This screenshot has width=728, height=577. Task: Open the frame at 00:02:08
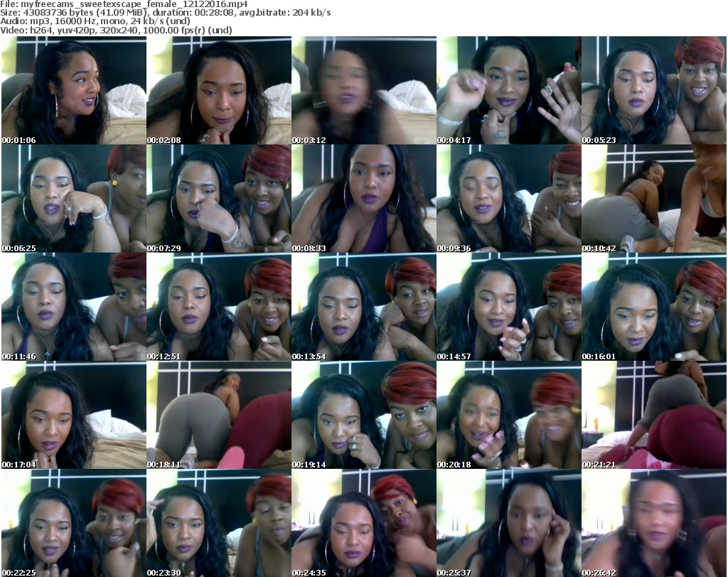(x=219, y=90)
